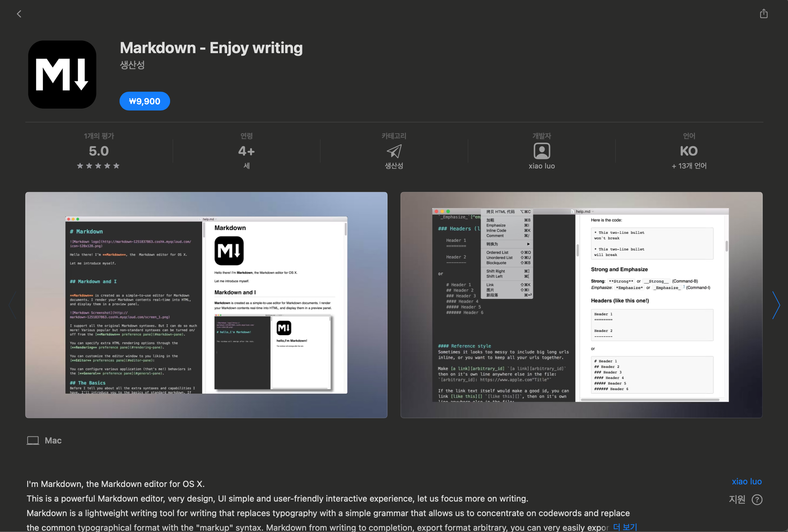Click the five star rating icons

click(x=98, y=166)
